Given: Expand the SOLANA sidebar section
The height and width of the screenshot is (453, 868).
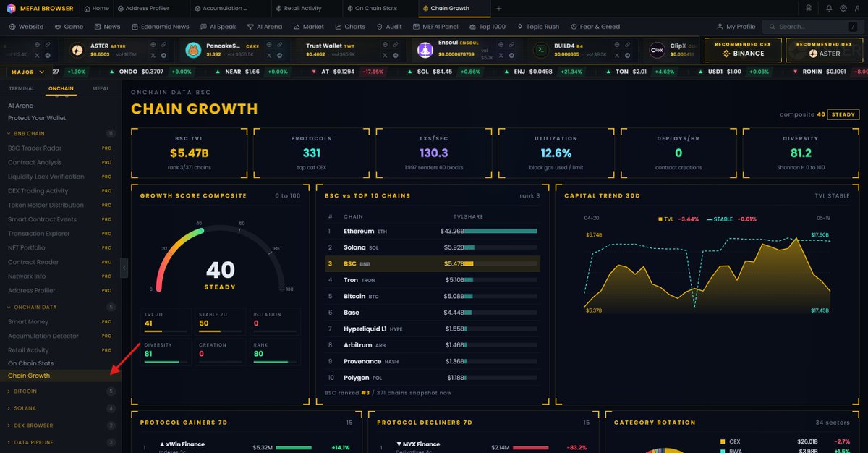Looking at the screenshot, I should [61, 408].
